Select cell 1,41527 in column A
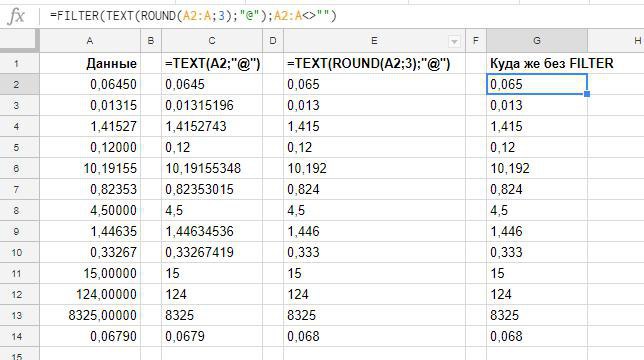 90,126
